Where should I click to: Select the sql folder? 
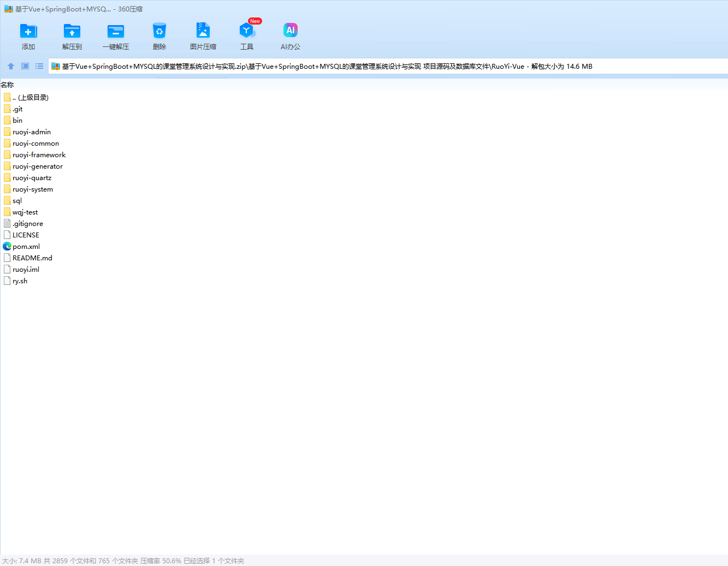(x=13, y=200)
